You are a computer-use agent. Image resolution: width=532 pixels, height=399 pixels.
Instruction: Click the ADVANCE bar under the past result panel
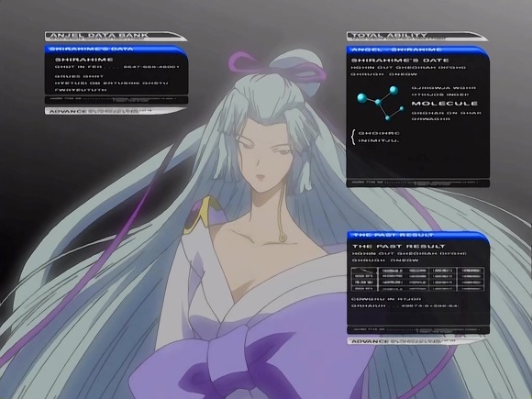[x=416, y=341]
